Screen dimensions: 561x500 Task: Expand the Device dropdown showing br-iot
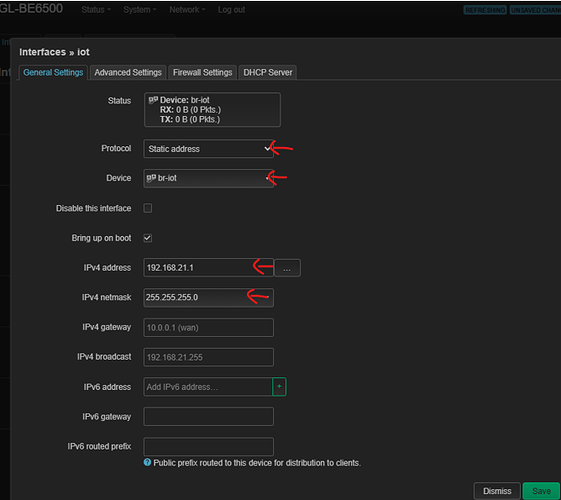click(208, 178)
